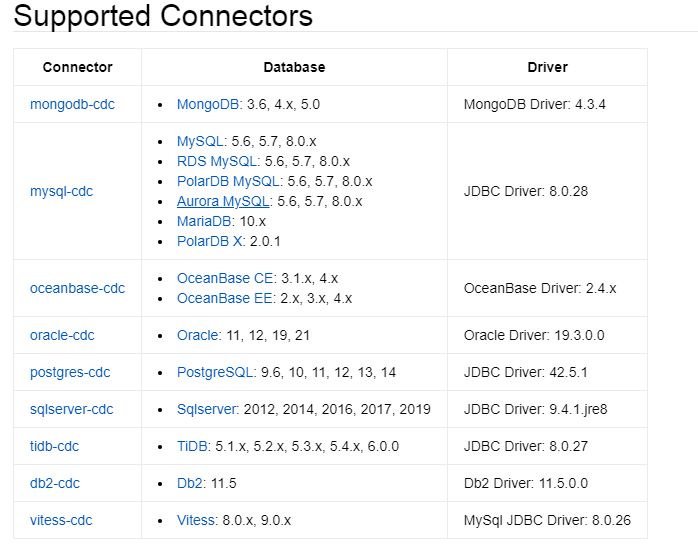The width and height of the screenshot is (698, 558).
Task: Open the oceanbase-cdc connector page
Action: (x=77, y=288)
